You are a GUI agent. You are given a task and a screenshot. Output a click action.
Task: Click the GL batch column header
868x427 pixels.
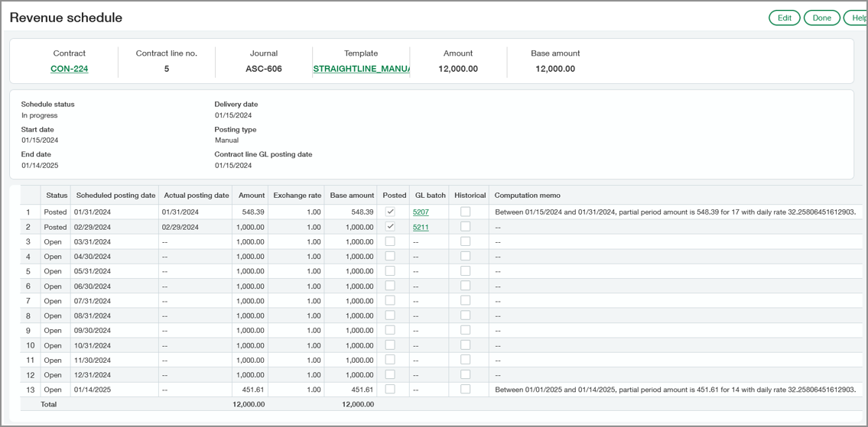430,196
